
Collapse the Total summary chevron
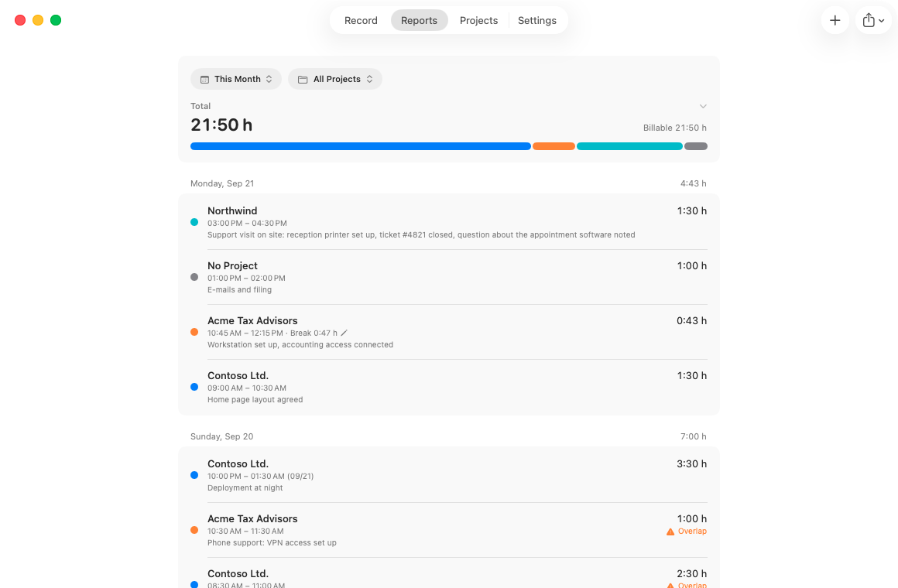[703, 107]
